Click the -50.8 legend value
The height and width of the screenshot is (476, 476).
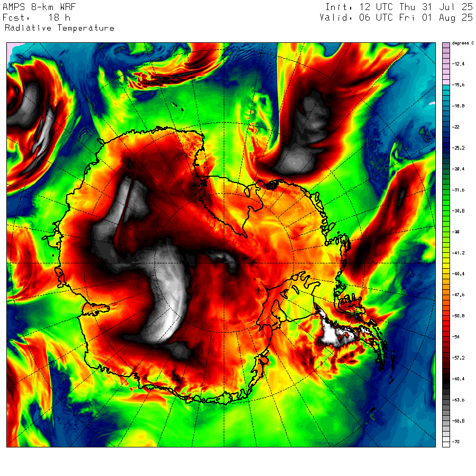coord(458,316)
